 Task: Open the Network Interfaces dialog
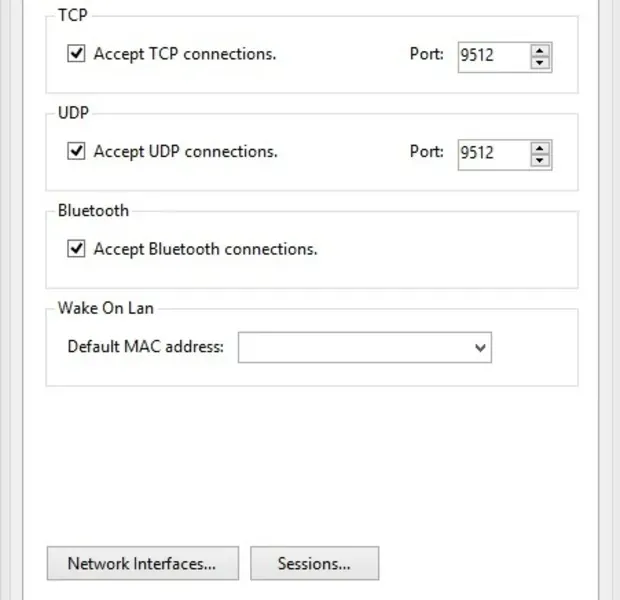pos(142,563)
